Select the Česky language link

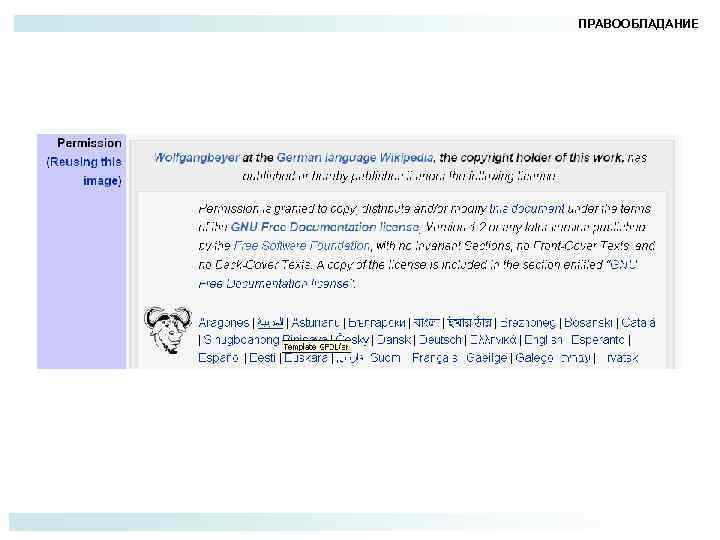[353, 340]
